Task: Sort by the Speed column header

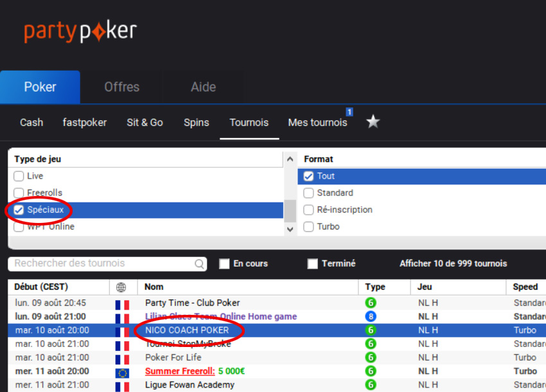Action: pos(525,287)
